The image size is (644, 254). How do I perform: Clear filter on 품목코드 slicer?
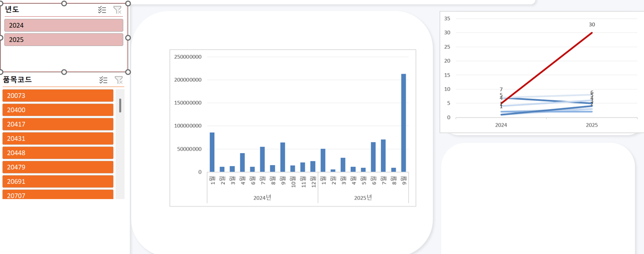[x=119, y=80]
